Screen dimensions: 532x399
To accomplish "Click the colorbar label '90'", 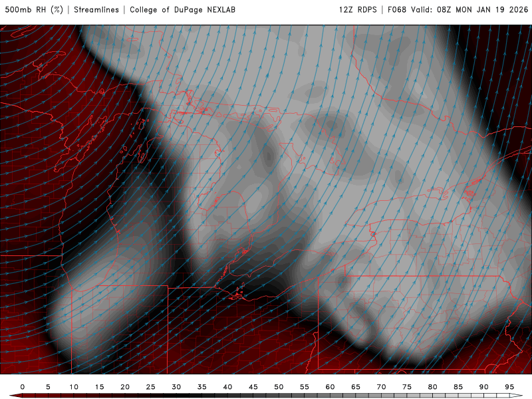I will [484, 387].
